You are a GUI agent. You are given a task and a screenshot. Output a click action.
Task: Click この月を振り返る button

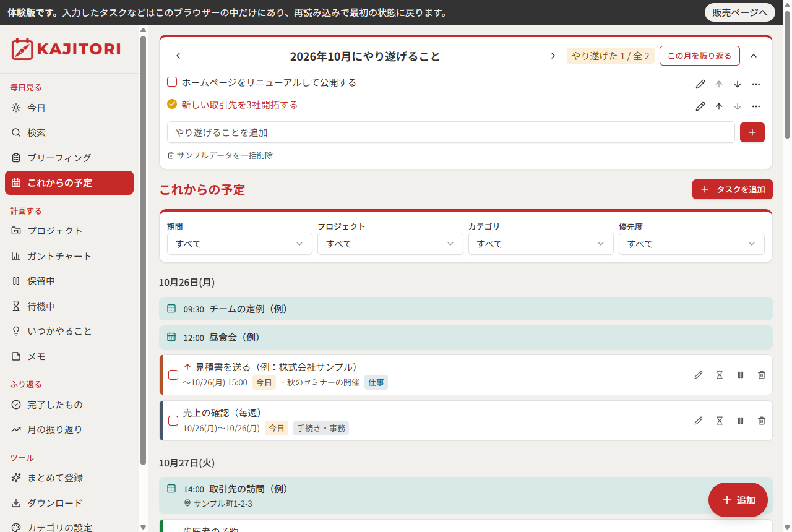(x=700, y=56)
